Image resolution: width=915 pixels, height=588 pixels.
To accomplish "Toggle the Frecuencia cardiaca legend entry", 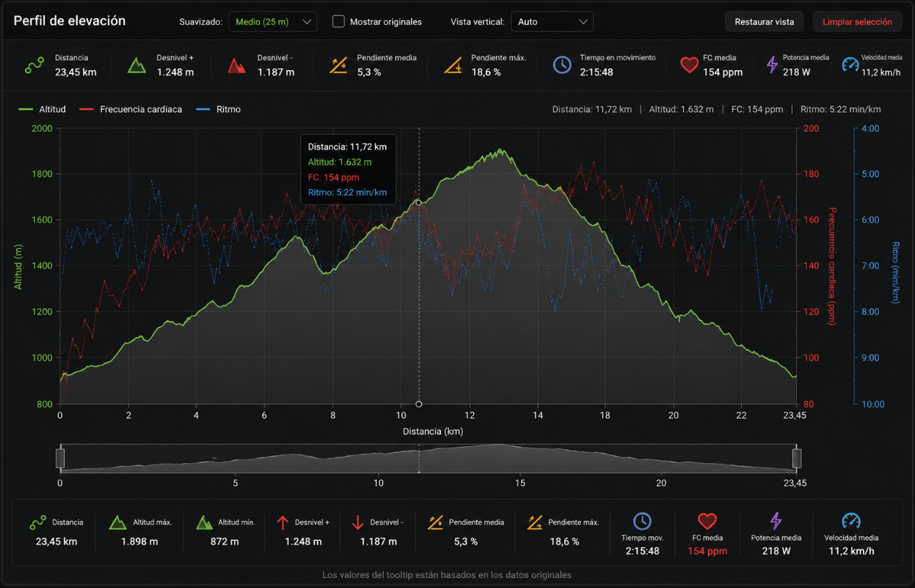I will coord(131,109).
